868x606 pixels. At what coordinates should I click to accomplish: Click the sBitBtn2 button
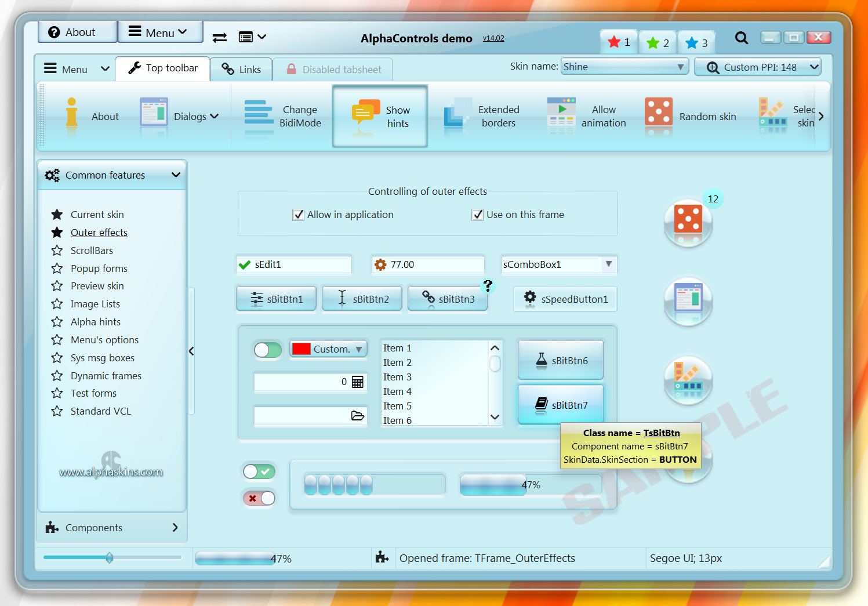[x=362, y=299]
